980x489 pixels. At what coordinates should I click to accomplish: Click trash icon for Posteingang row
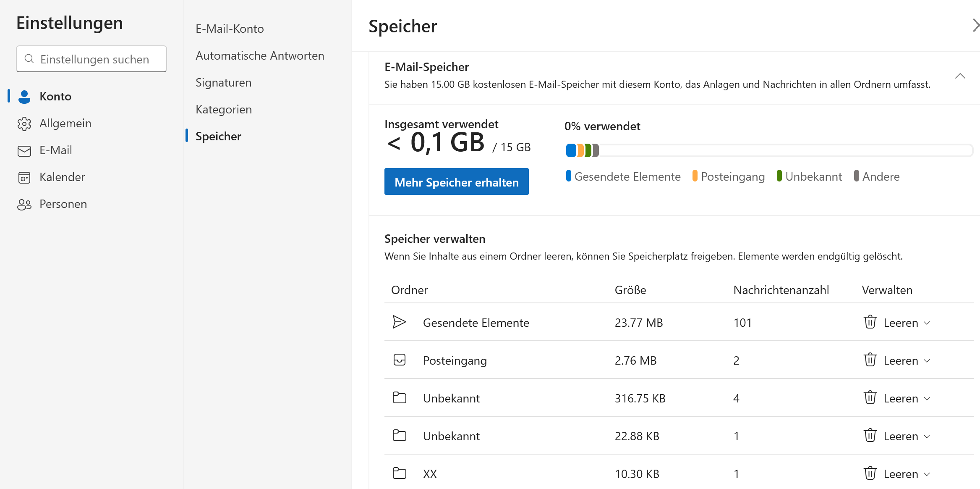870,360
